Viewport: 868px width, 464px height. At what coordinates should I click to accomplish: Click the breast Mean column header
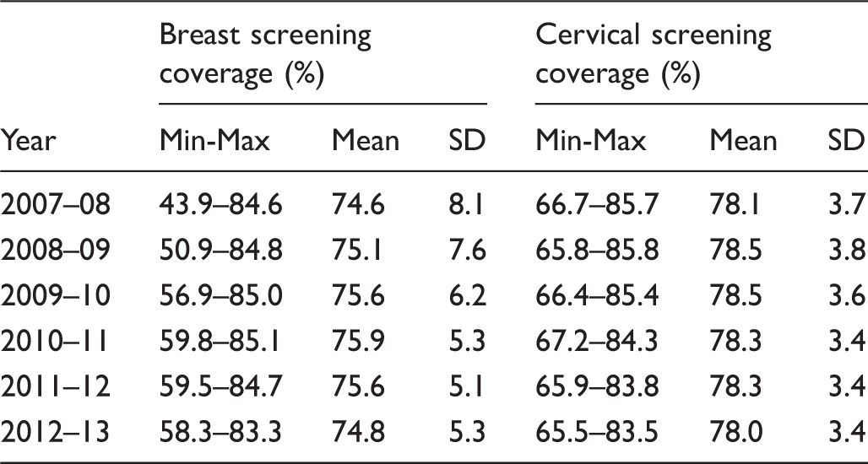(366, 141)
